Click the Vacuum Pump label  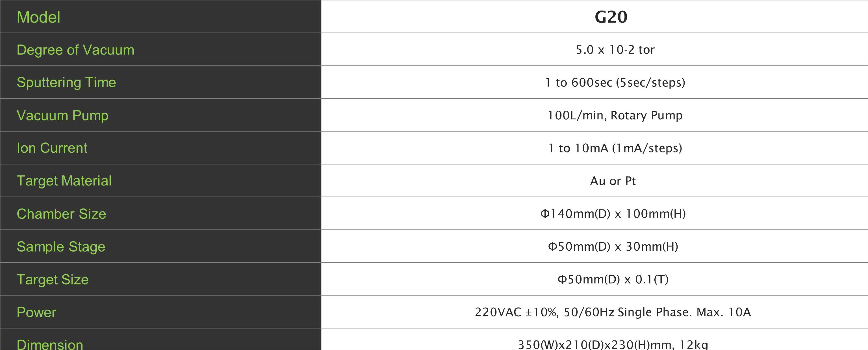(62, 115)
